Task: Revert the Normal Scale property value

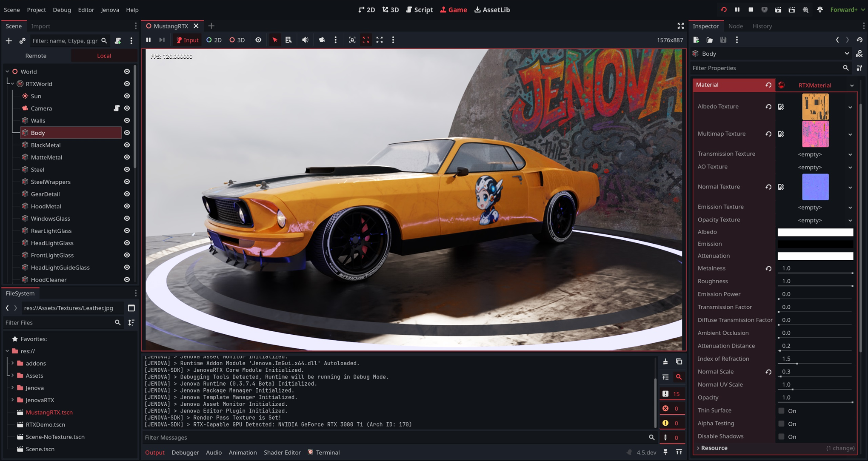Action: click(768, 372)
